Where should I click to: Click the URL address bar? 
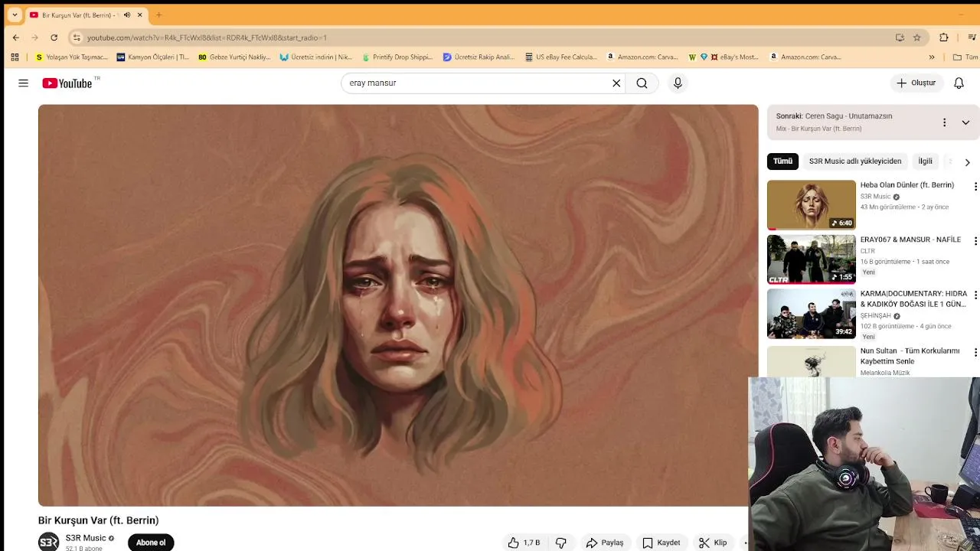(490, 37)
